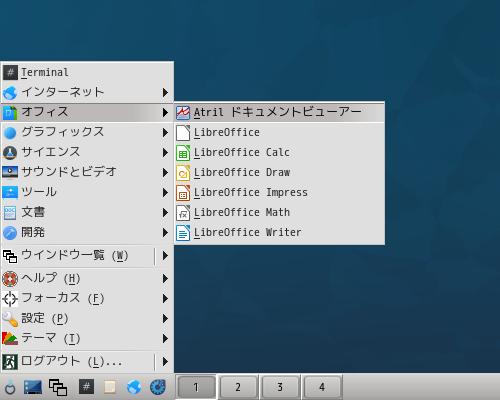Click the Internet globe menu icon

10,92
